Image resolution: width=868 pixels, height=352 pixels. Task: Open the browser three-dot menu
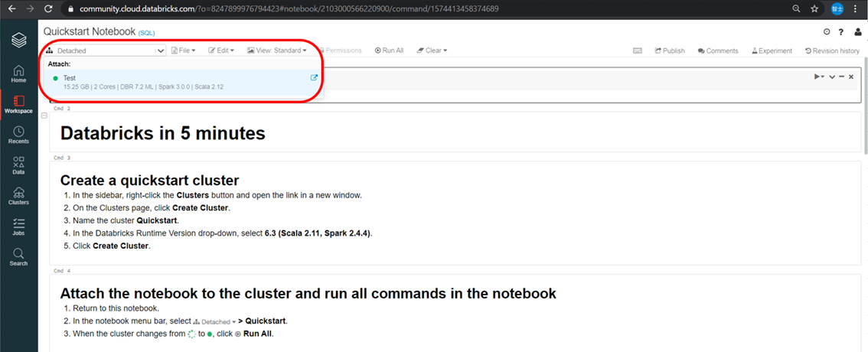click(x=856, y=9)
